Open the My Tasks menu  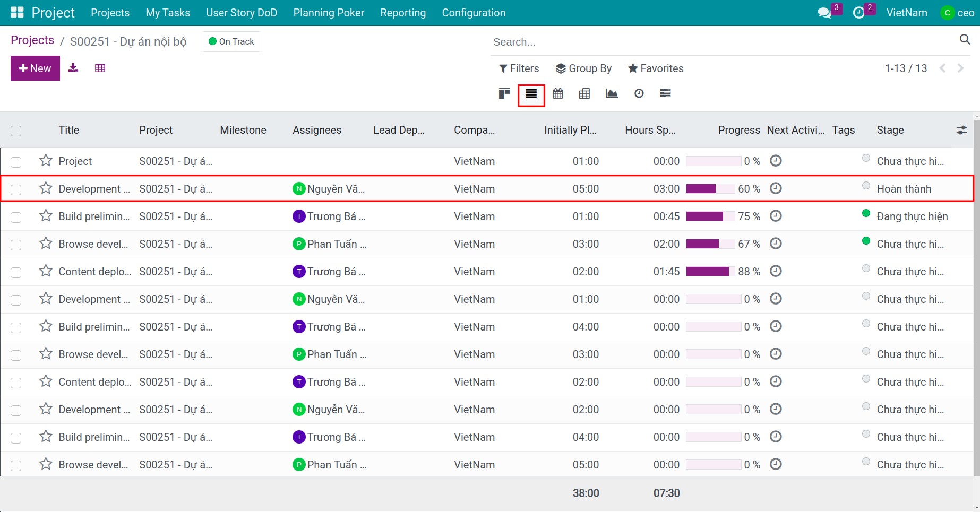tap(168, 13)
